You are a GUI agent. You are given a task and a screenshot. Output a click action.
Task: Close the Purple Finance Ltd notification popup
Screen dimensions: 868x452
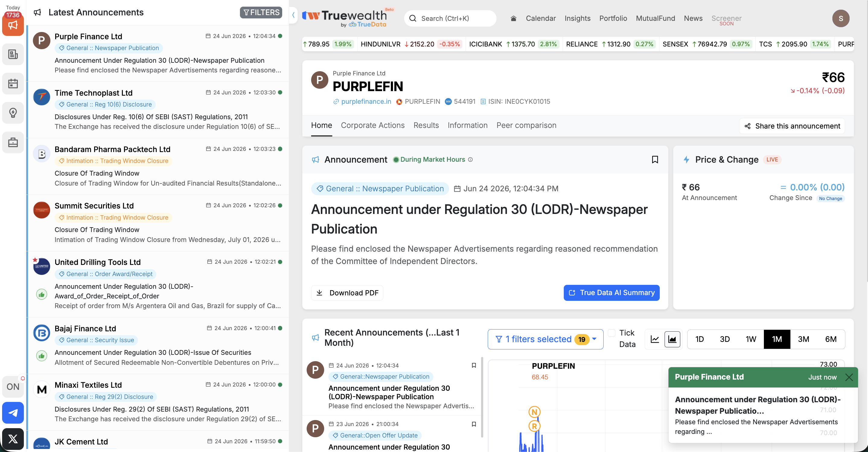[849, 377]
